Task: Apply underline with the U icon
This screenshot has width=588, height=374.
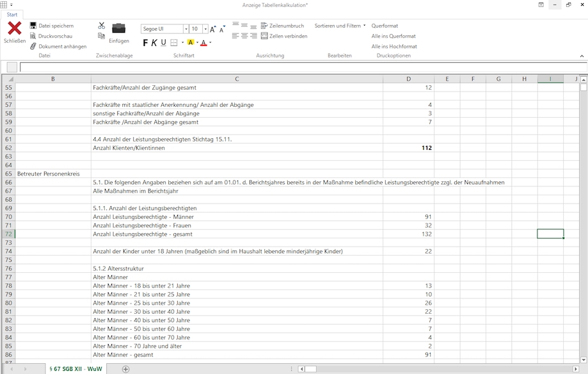Action: coord(164,42)
